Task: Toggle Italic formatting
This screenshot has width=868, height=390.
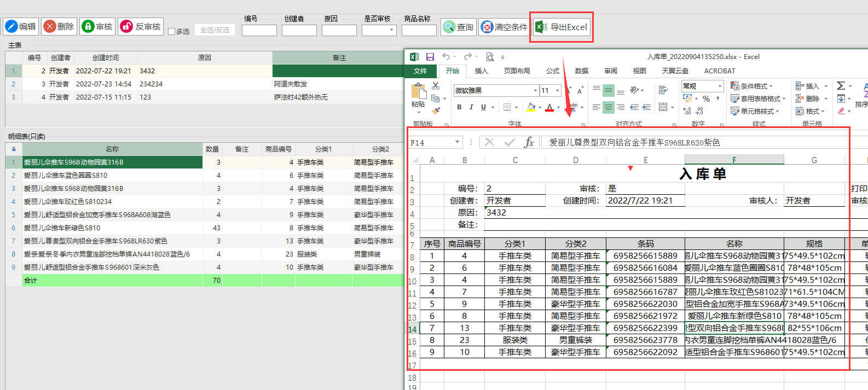Action: [x=471, y=107]
